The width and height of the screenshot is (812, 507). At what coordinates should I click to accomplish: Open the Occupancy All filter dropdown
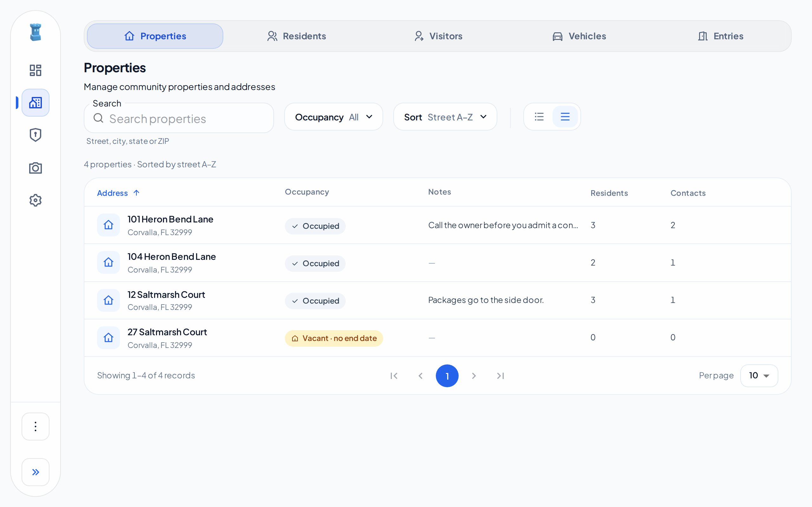tap(334, 117)
